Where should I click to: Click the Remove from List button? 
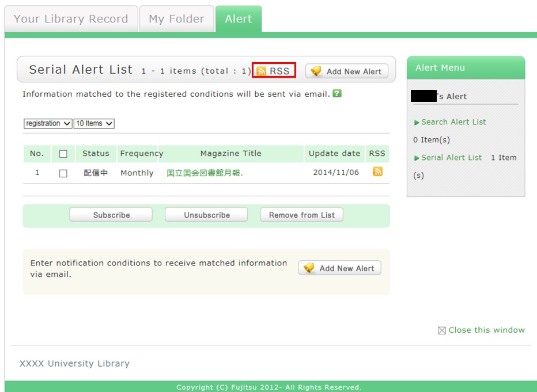point(301,215)
